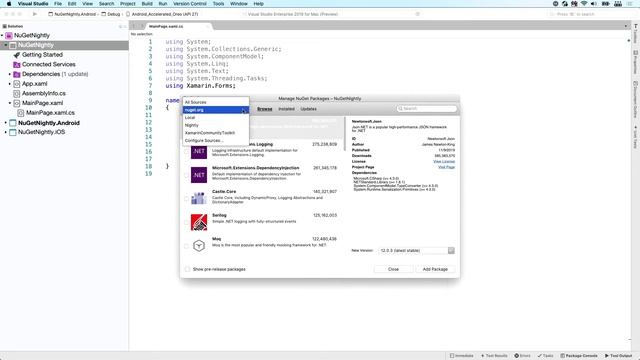The image size is (640, 360).
Task: Click Close in NuGet dialog
Action: [393, 269]
